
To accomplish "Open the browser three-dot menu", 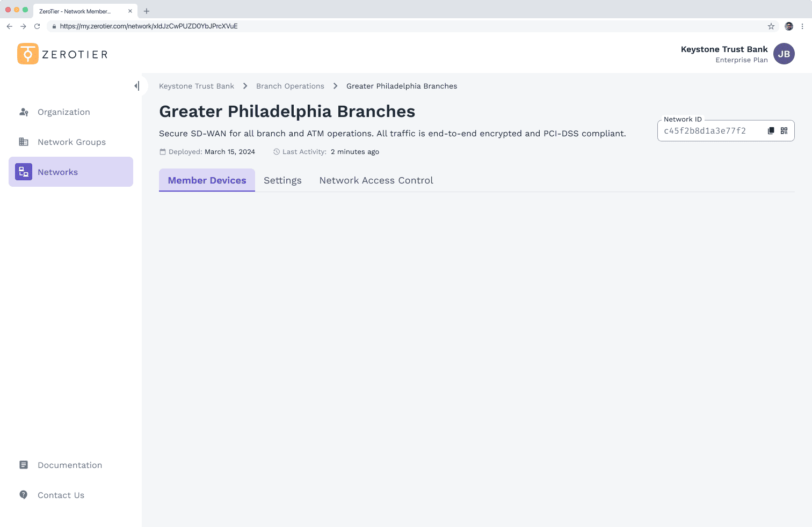I will pyautogui.click(x=802, y=26).
